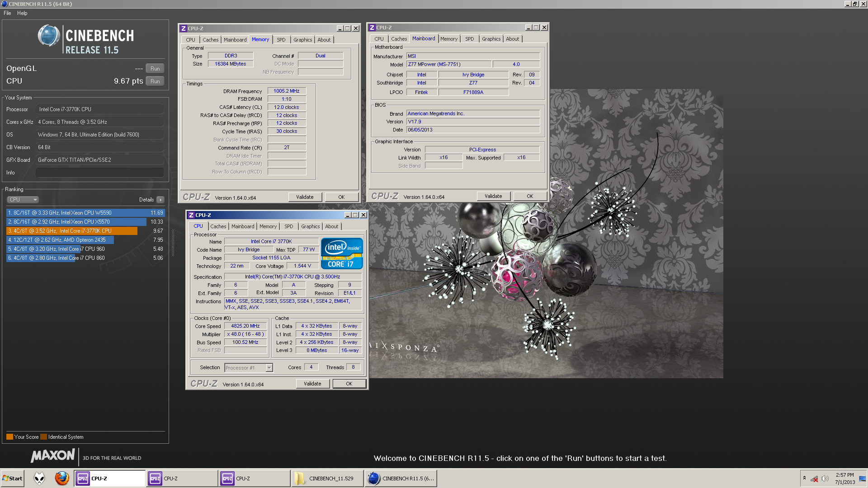Restore down the Cinebench main window
Viewport: 868px width, 488px height.
[x=855, y=4]
